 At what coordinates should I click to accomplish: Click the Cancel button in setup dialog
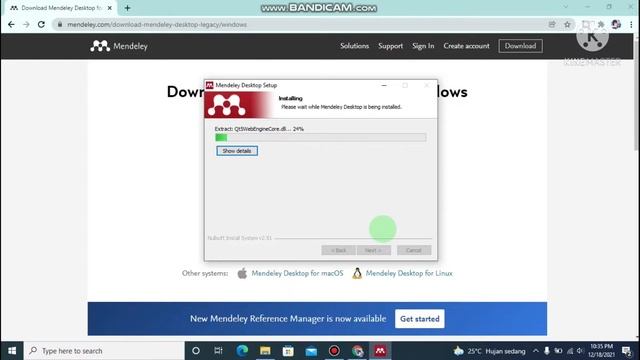pos(414,250)
